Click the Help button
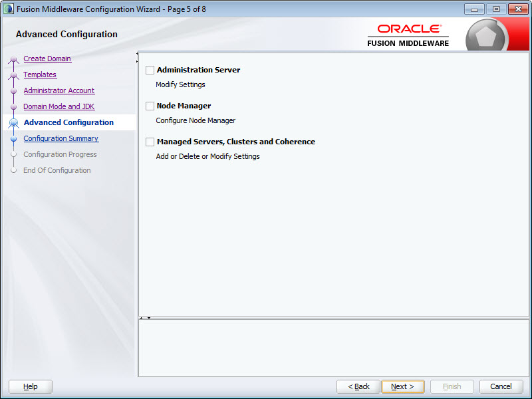The height and width of the screenshot is (399, 532). (31, 386)
